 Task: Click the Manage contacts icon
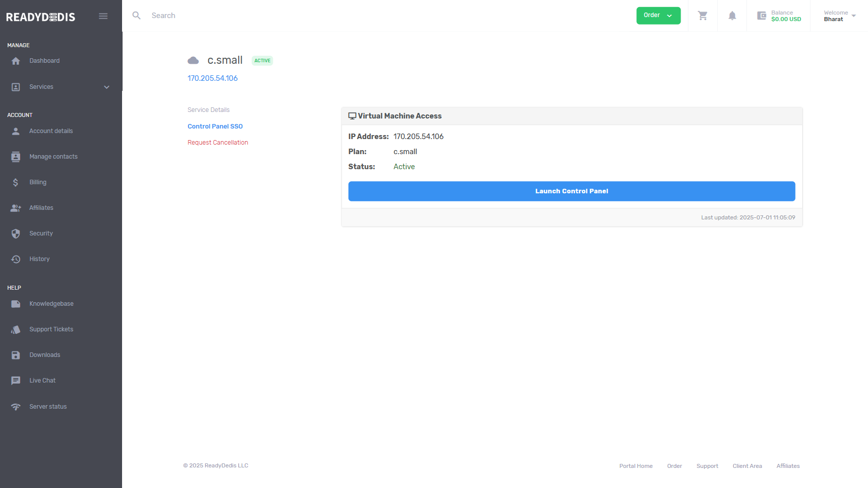click(16, 157)
